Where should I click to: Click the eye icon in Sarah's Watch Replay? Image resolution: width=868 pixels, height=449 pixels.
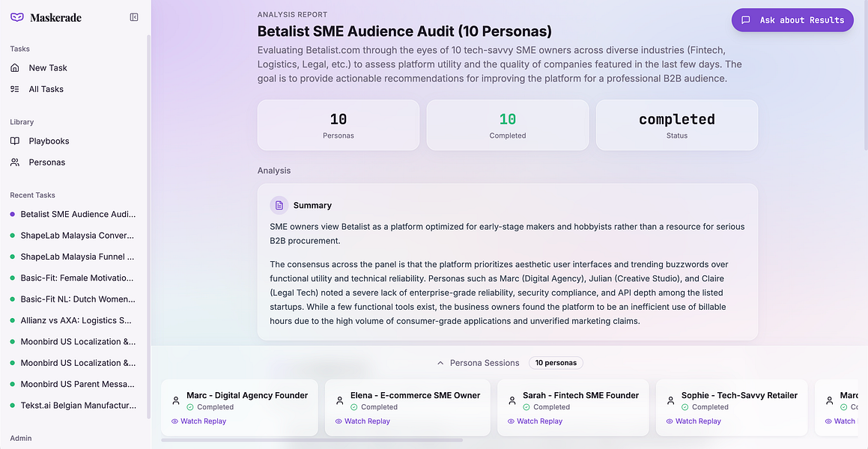click(512, 421)
